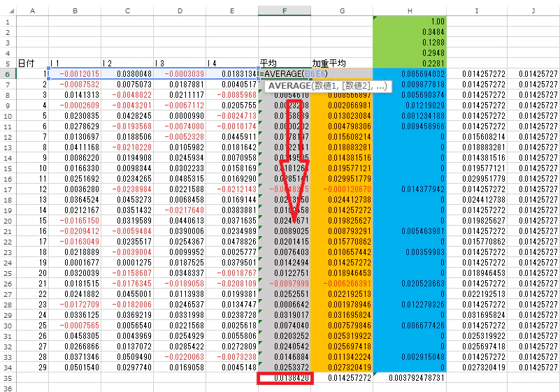The image size is (560, 392).
Task: Select column D header
Action: [180, 11]
